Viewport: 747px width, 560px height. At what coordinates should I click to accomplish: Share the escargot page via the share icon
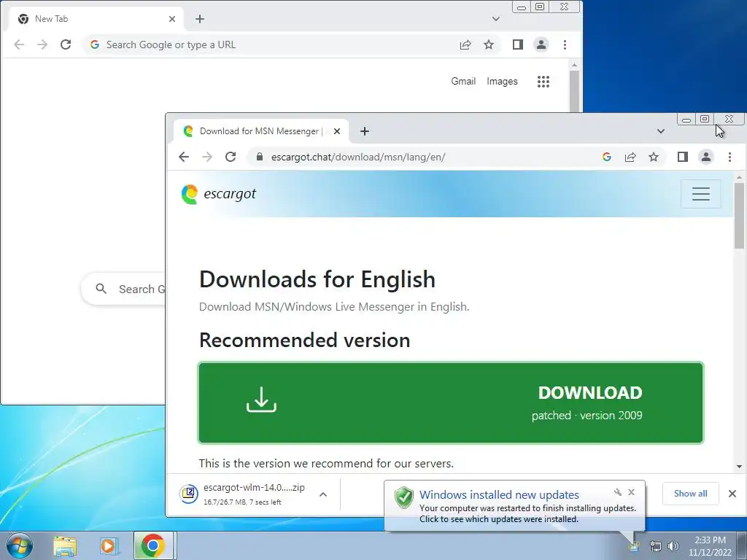point(630,157)
